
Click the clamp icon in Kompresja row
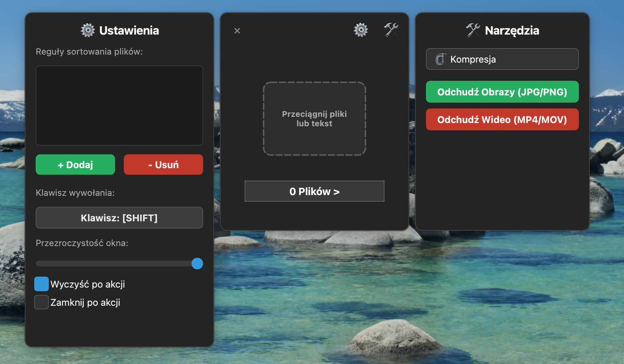[441, 59]
